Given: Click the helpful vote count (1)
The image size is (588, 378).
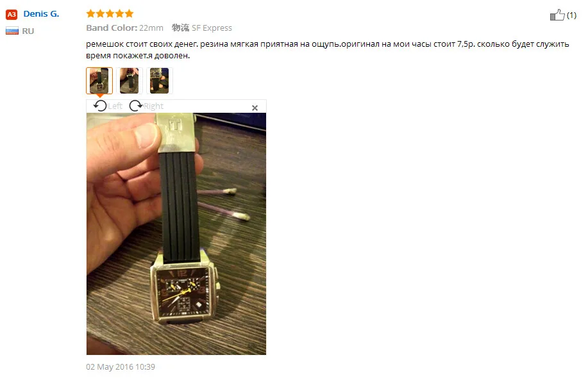Looking at the screenshot, I should click(571, 15).
